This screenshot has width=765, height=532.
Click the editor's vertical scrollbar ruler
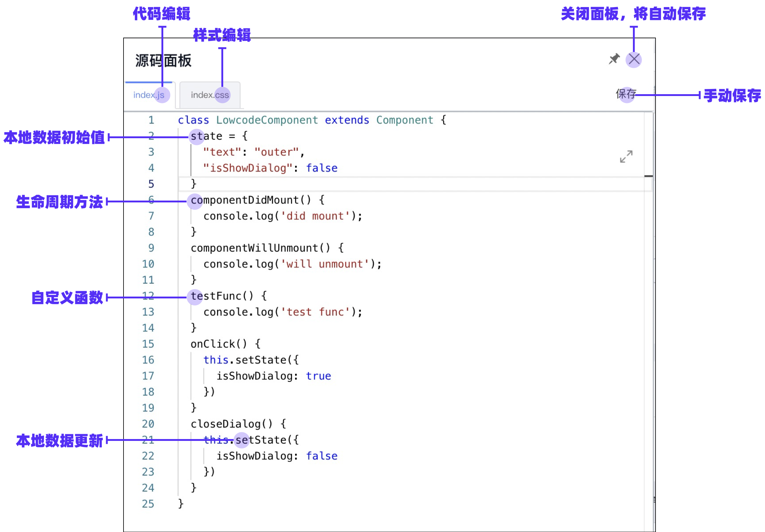coord(648,300)
